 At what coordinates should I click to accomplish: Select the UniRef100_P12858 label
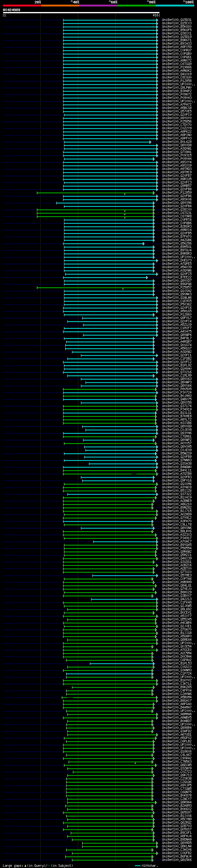click(x=177, y=81)
